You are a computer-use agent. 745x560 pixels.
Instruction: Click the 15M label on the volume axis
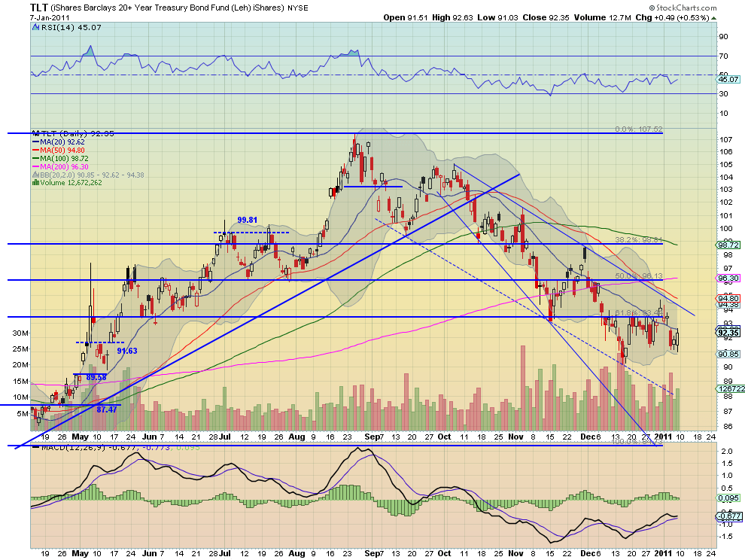pyautogui.click(x=20, y=382)
